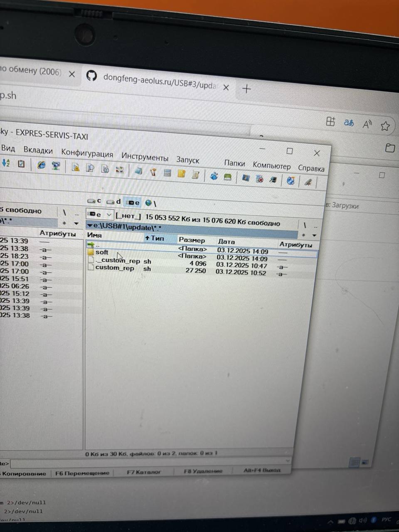The height and width of the screenshot is (532, 399).
Task: Open the Конфигурация menu
Action: (87, 153)
